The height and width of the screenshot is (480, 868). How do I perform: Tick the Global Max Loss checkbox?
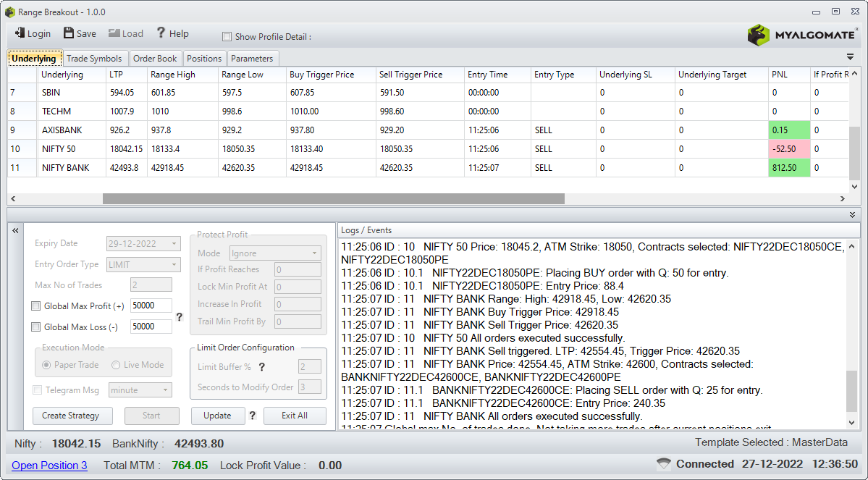pos(36,327)
